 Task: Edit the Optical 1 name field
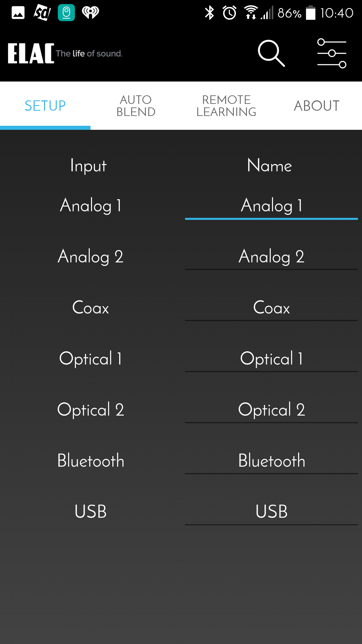pos(271,359)
